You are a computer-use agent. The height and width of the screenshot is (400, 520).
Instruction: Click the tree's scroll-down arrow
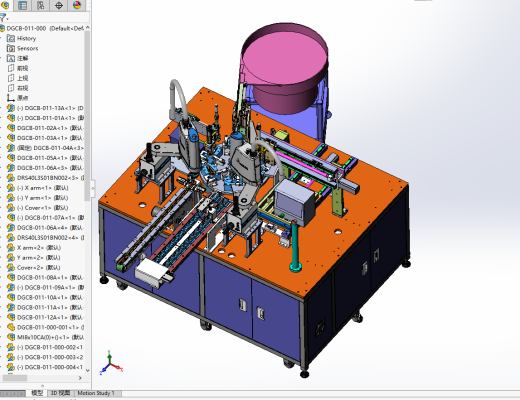pyautogui.click(x=87, y=370)
